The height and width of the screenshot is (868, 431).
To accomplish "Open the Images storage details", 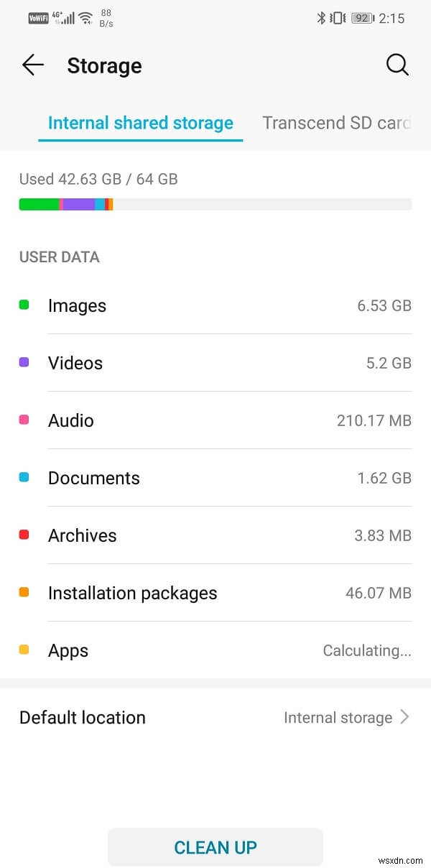I will 215,305.
